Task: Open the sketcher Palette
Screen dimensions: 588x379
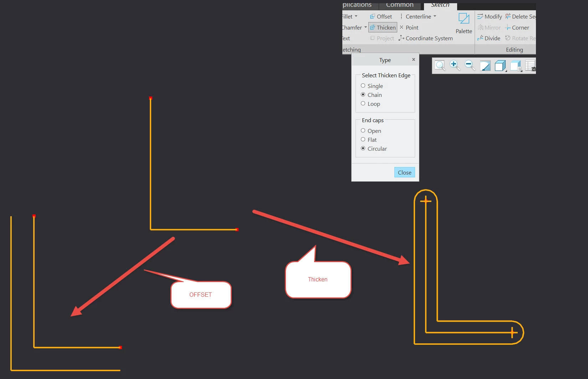Action: pos(464,23)
